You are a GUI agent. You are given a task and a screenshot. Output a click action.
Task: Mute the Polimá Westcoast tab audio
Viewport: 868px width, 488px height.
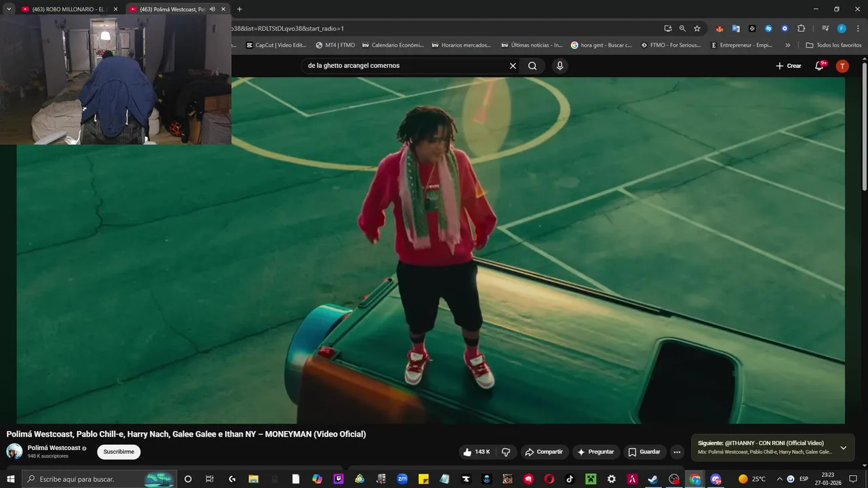(x=212, y=9)
